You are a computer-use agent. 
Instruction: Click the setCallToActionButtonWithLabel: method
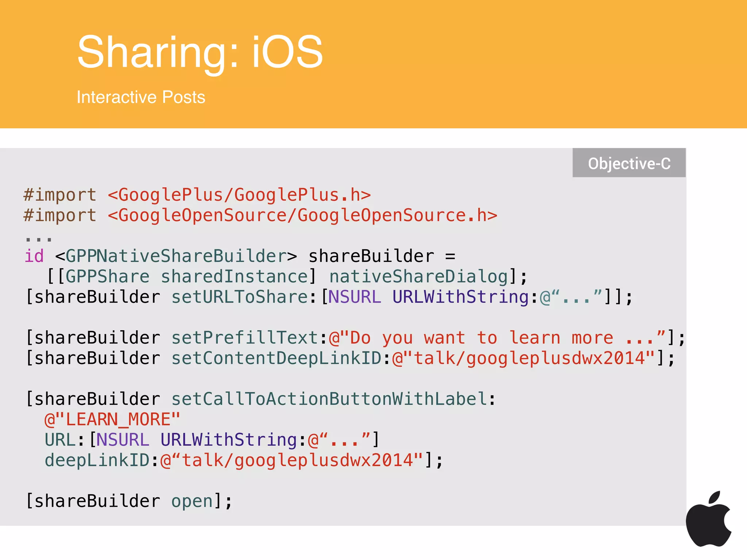coord(333,399)
